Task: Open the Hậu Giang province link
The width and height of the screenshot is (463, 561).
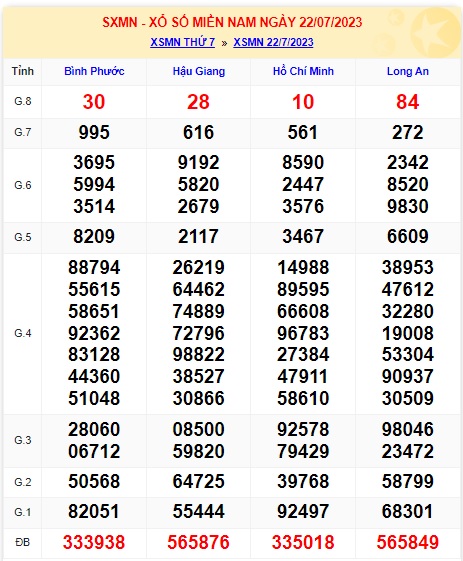Action: point(199,71)
